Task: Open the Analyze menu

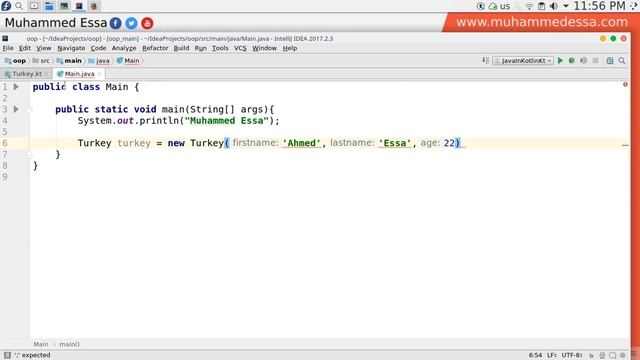Action: 124,48
